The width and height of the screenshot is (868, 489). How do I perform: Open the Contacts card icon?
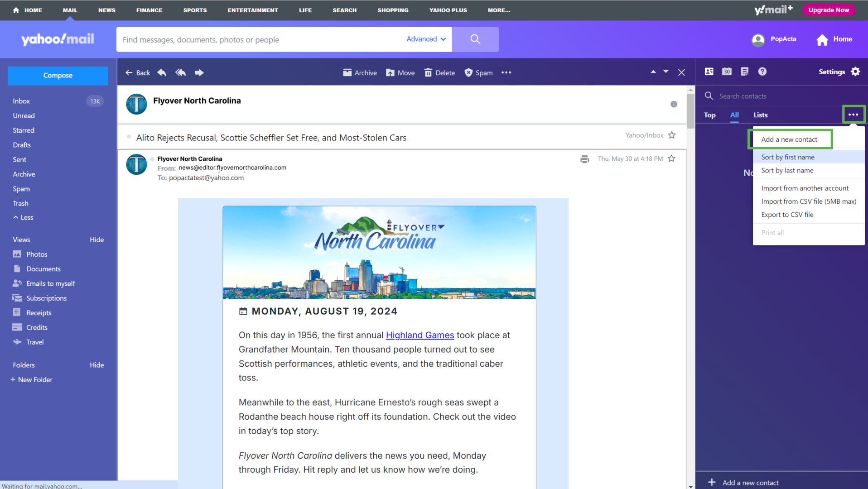pyautogui.click(x=709, y=72)
